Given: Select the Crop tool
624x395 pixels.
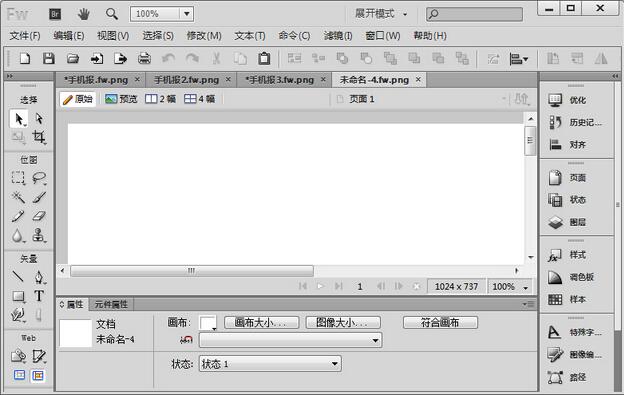Looking at the screenshot, I should tap(39, 137).
